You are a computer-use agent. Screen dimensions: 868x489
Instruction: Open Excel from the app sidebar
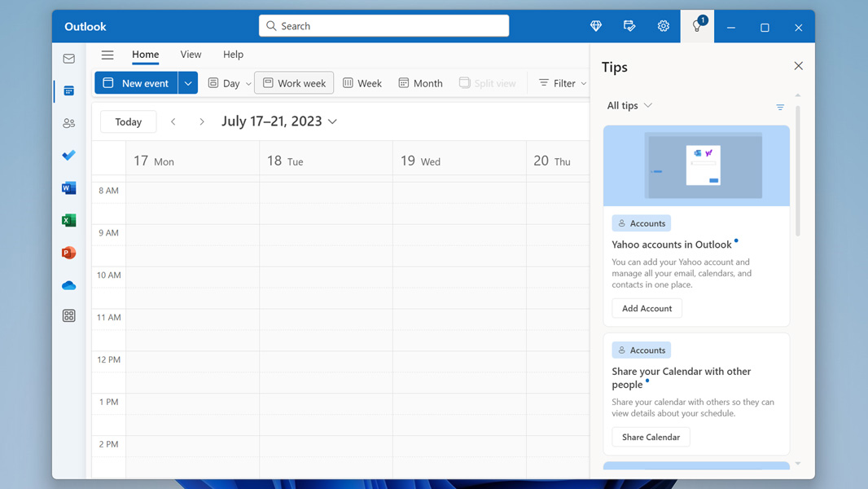click(68, 220)
